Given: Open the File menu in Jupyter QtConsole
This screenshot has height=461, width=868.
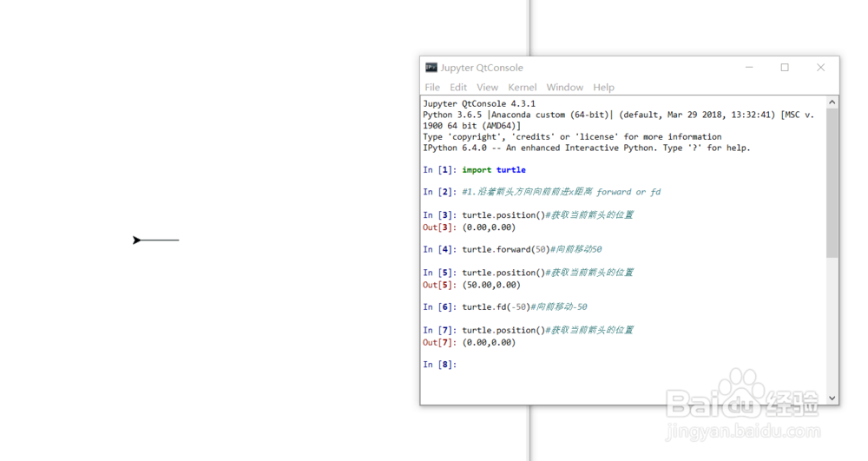Looking at the screenshot, I should tap(432, 88).
